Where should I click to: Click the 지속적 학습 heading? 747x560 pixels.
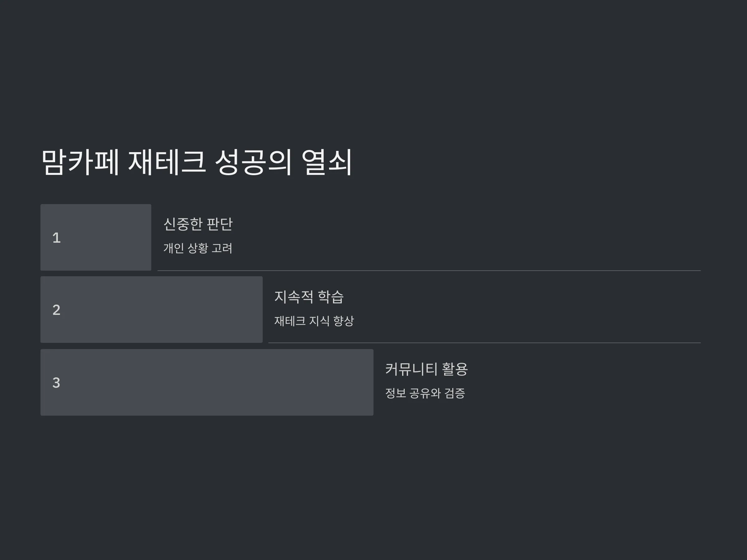pos(309,297)
